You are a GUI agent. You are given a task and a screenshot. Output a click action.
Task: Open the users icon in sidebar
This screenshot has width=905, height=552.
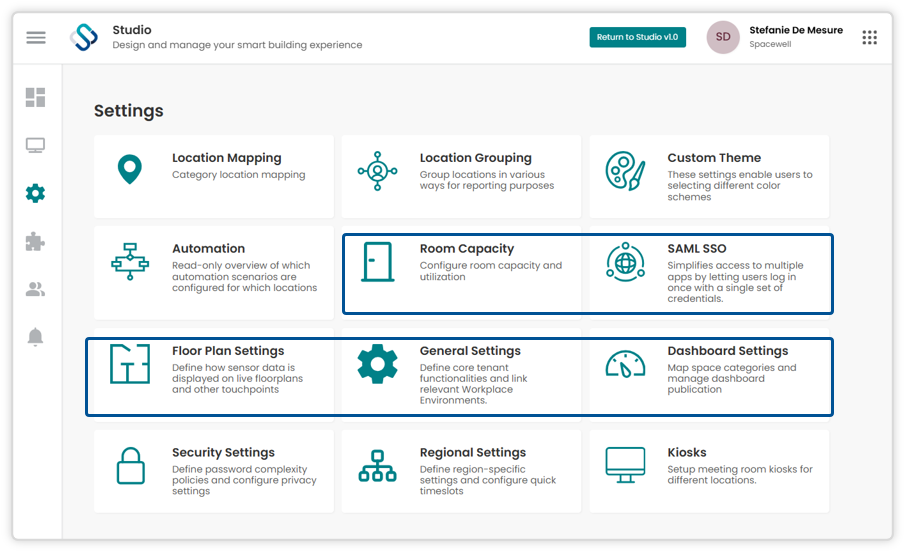[35, 289]
